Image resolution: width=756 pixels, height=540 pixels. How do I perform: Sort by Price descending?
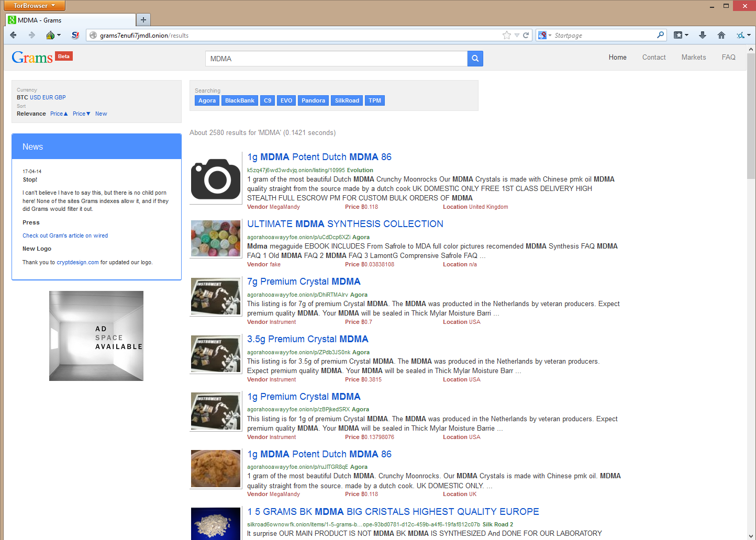click(82, 114)
